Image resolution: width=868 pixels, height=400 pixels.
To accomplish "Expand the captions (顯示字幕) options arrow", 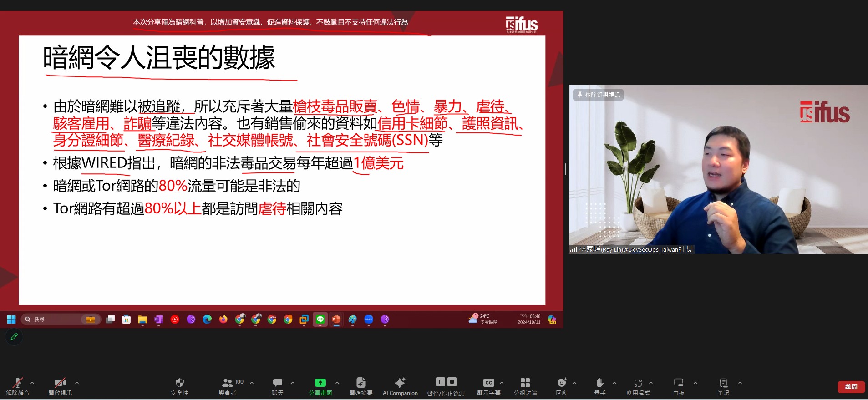I will pos(502,383).
